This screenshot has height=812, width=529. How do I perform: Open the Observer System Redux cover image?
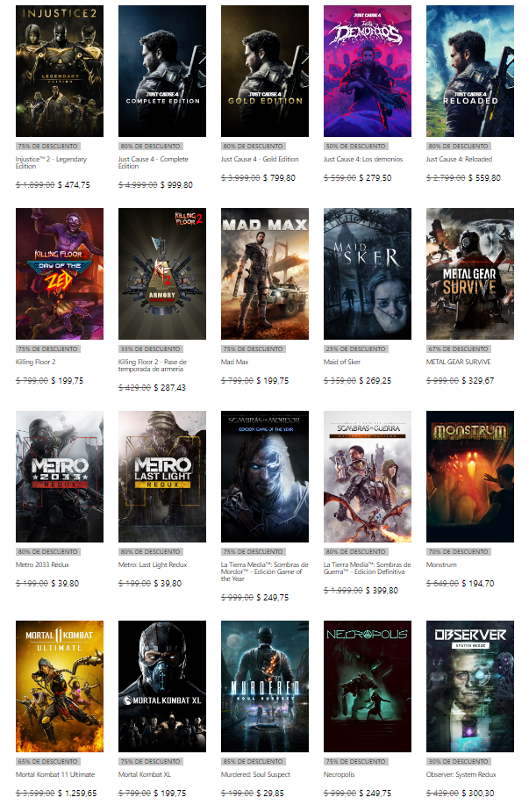tap(470, 686)
